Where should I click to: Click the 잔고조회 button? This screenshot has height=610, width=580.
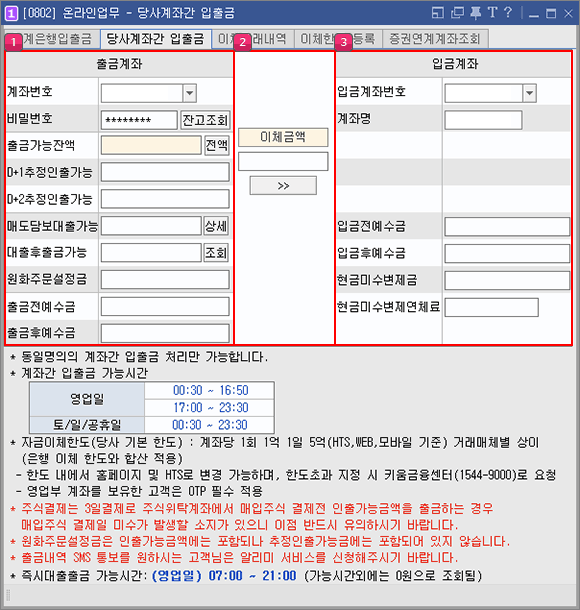[x=205, y=120]
